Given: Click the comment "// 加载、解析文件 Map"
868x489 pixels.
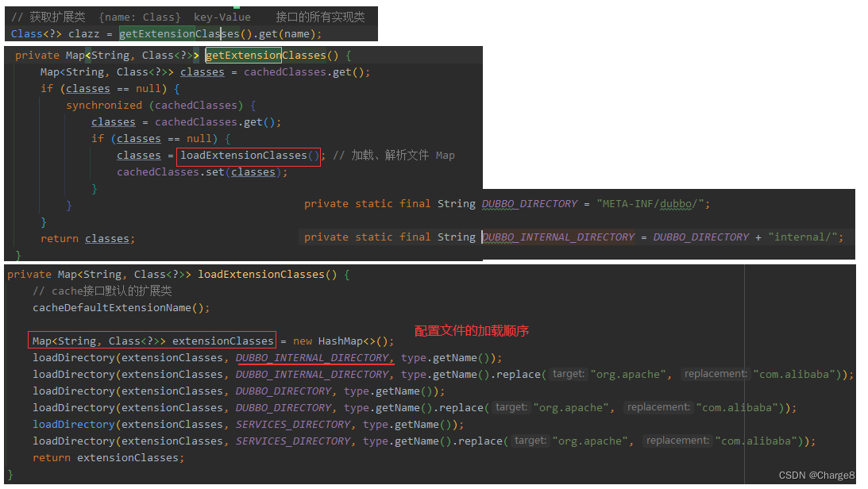Looking at the screenshot, I should pyautogui.click(x=394, y=156).
